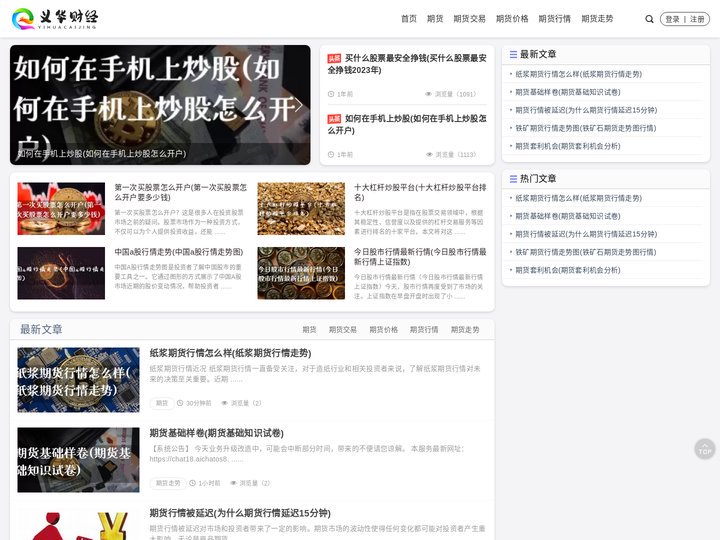720x540 pixels.
Task: Click the eye icon beside 浏览量 (1113)
Action: tap(429, 155)
